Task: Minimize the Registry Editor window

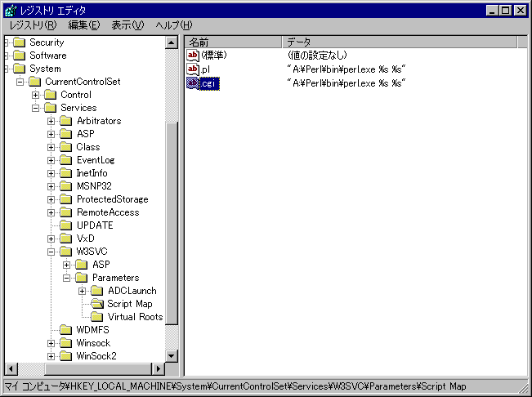Action: [x=492, y=11]
